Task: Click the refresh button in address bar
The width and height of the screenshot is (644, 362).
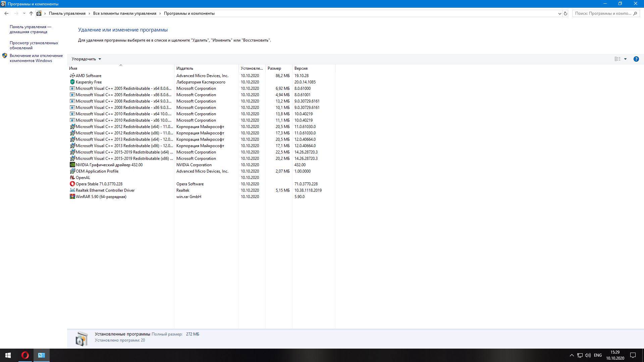Action: click(x=566, y=14)
